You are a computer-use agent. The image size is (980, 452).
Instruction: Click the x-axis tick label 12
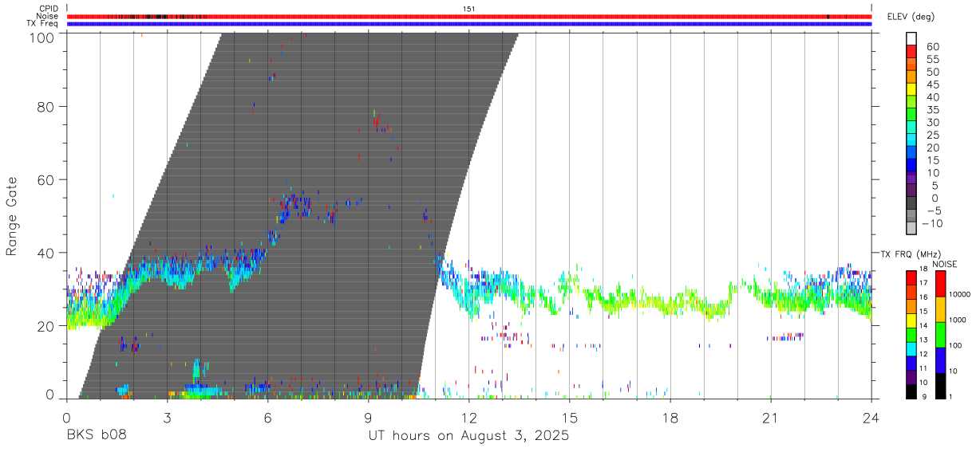pos(469,418)
